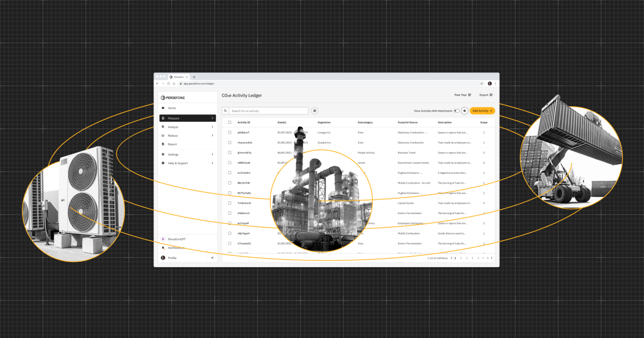The image size is (644, 338).
Task: Close the Persefoni browser tab
Action: [188, 77]
